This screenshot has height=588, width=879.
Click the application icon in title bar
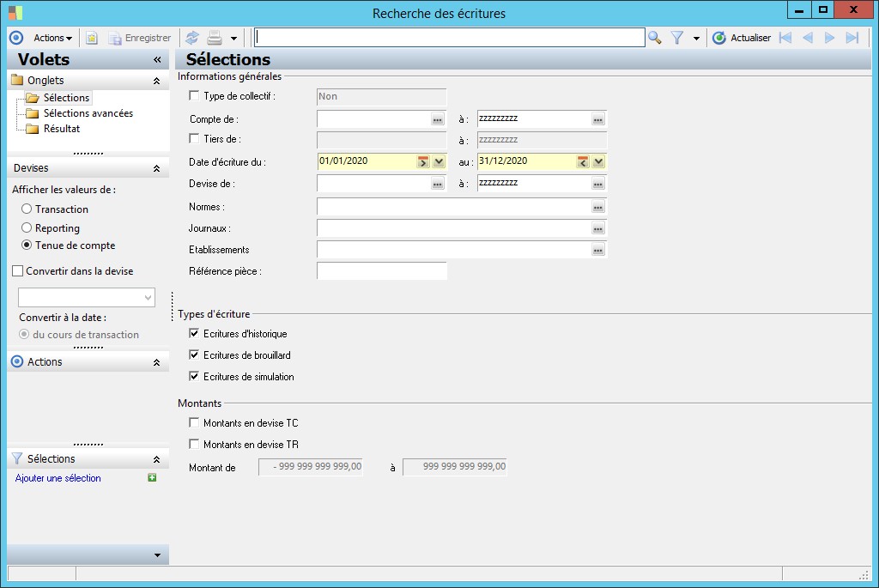[15, 12]
